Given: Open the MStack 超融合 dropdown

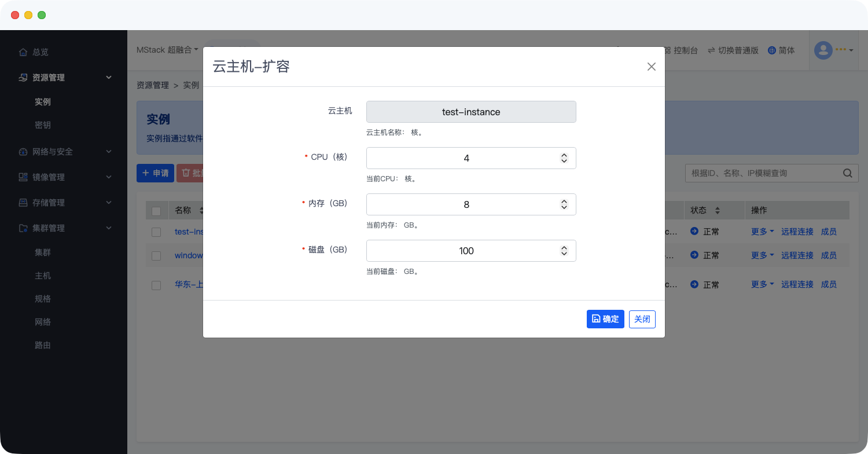Looking at the screenshot, I should tap(167, 50).
